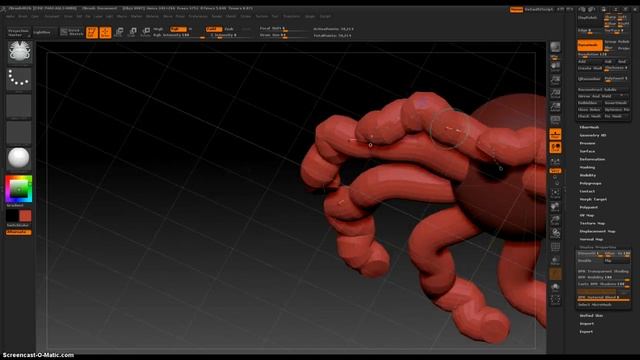Enable Zadd sculpt mode
This screenshot has height=360, width=640.
pos(214,29)
